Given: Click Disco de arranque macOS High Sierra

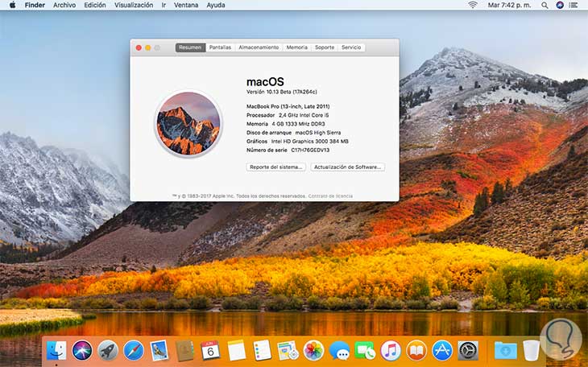Looking at the screenshot, I should (294, 133).
